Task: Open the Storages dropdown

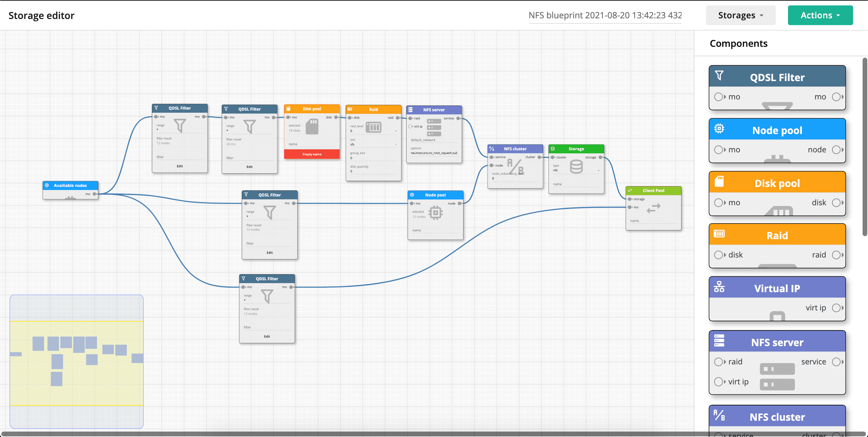Action: [740, 15]
